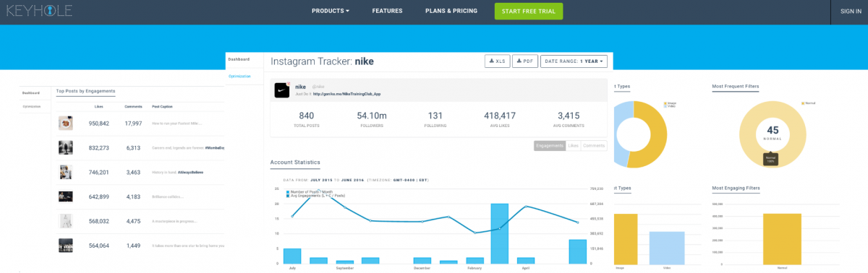
Task: Open thumbnail of post with 832,273 likes
Action: tap(66, 147)
